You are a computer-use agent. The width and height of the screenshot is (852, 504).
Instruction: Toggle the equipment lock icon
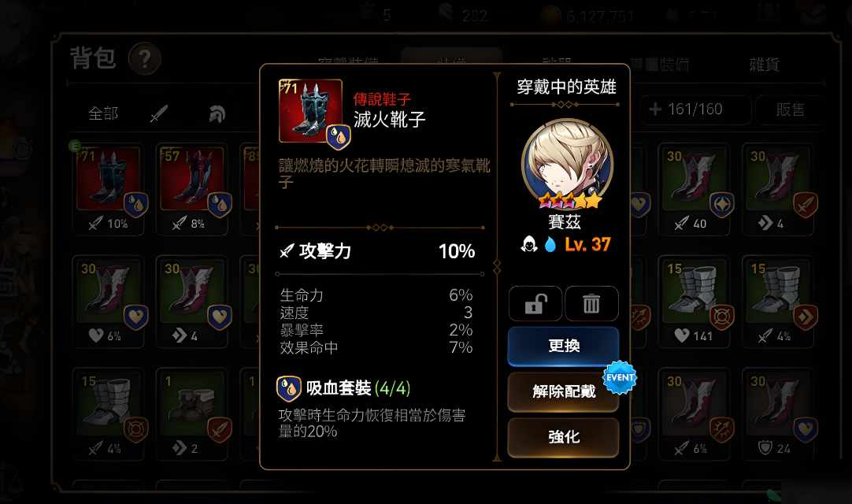coord(535,303)
